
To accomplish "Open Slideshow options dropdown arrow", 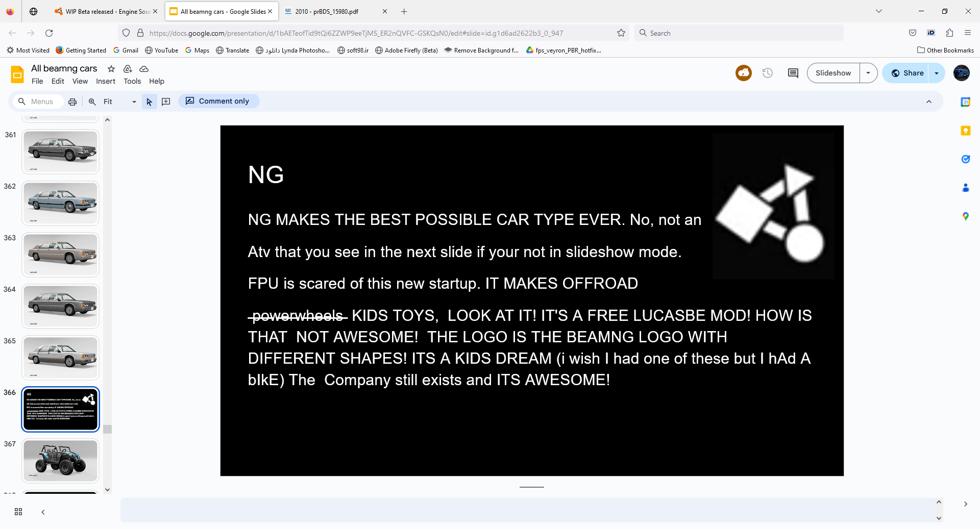I will pos(868,73).
